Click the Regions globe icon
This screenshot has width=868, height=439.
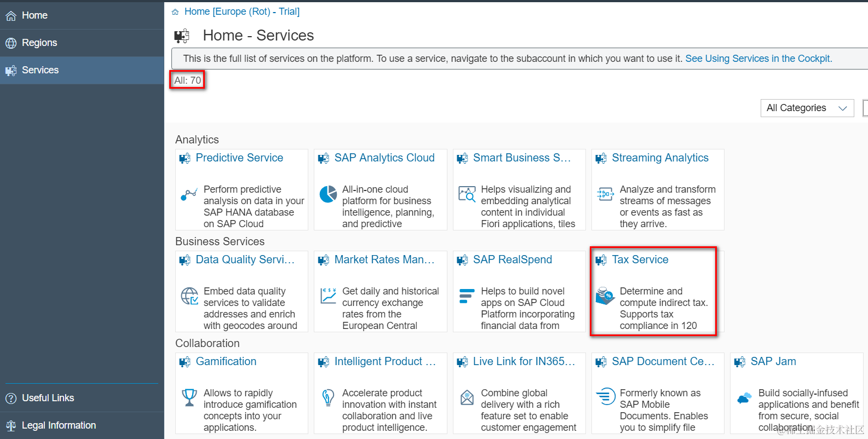pyautogui.click(x=11, y=43)
